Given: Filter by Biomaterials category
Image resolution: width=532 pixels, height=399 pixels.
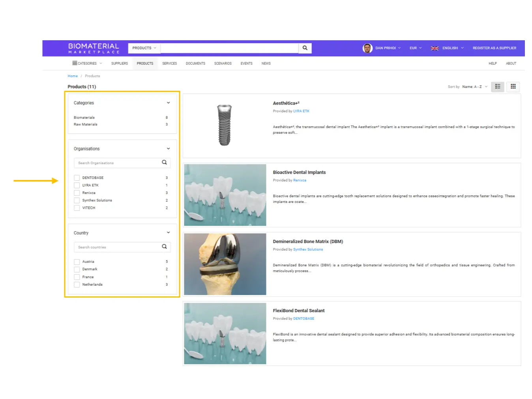Looking at the screenshot, I should pyautogui.click(x=84, y=118).
